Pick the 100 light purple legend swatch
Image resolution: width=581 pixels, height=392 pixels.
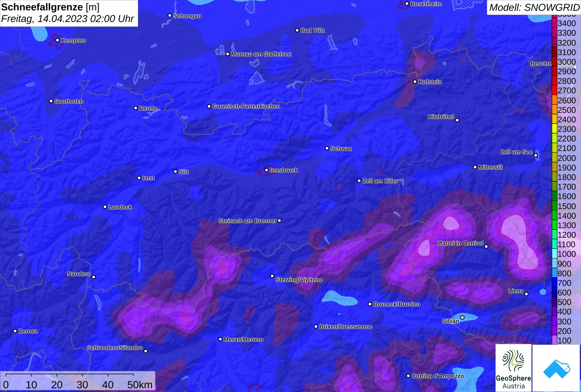(554, 341)
